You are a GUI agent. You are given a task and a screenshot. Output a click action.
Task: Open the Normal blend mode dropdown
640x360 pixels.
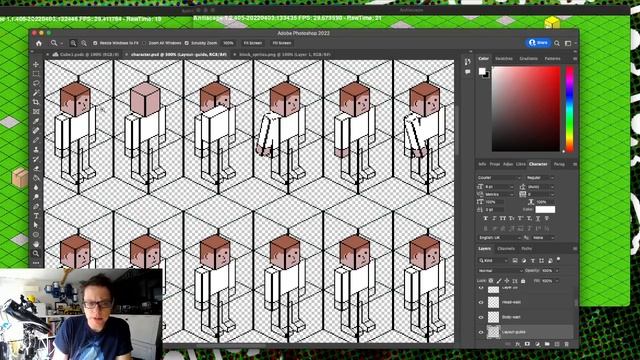pyautogui.click(x=500, y=271)
